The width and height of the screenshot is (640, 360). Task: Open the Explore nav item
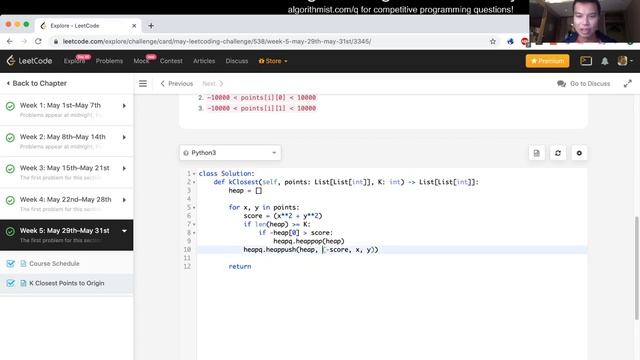click(x=74, y=61)
